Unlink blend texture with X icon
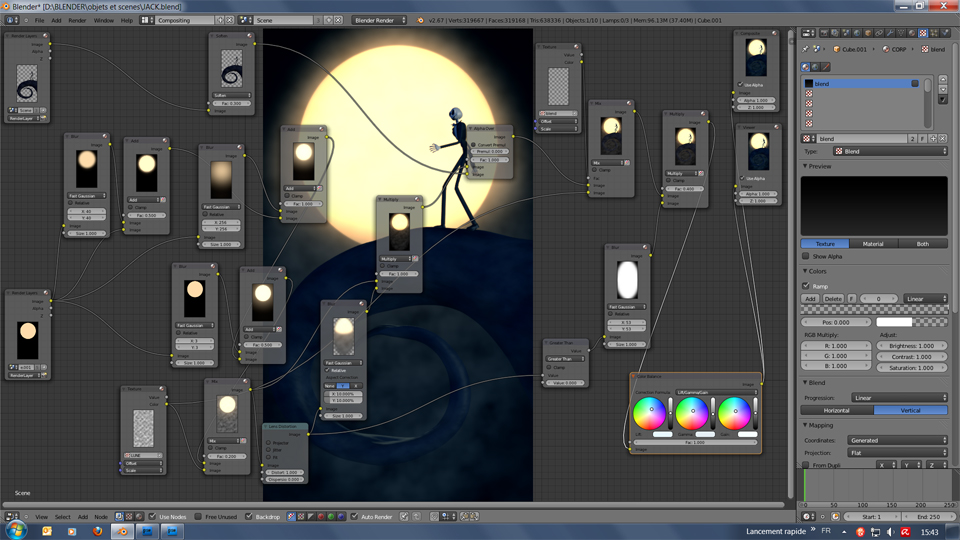This screenshot has height=540, width=960. coord(943,139)
